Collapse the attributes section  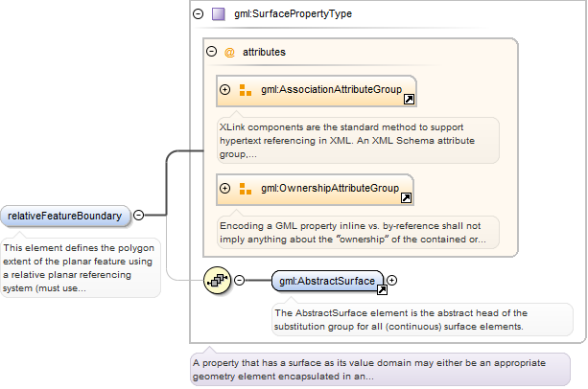(x=211, y=52)
